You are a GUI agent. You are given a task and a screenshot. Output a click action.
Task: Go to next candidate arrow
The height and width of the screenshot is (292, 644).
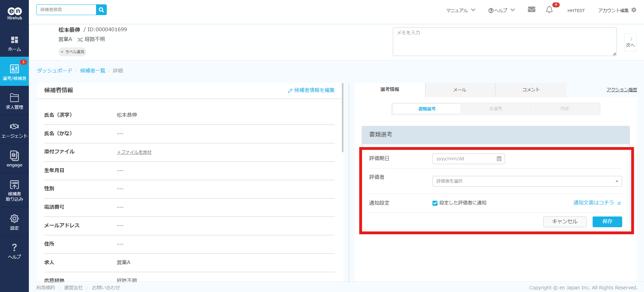pos(630,42)
